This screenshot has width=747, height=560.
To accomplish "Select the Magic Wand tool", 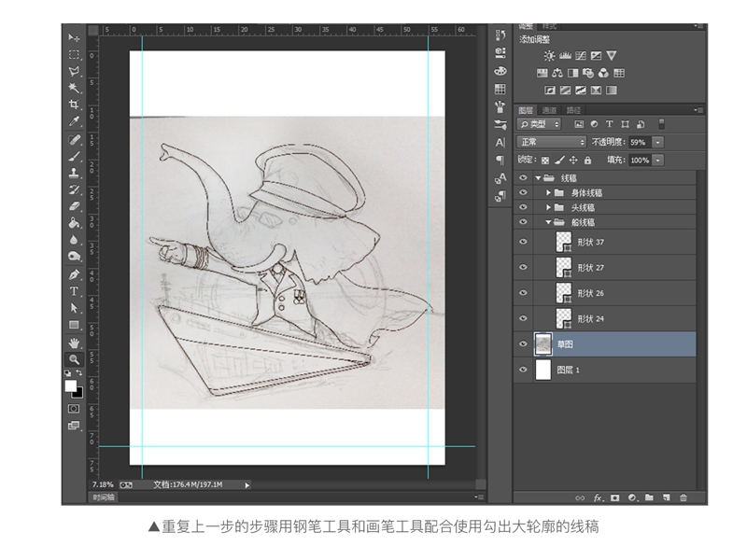I will (74, 88).
